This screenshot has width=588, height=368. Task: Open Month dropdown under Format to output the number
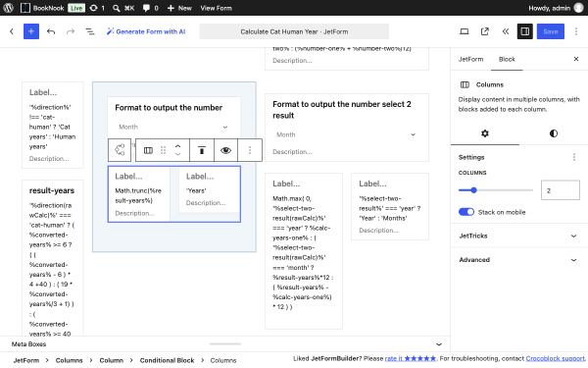[x=173, y=127]
